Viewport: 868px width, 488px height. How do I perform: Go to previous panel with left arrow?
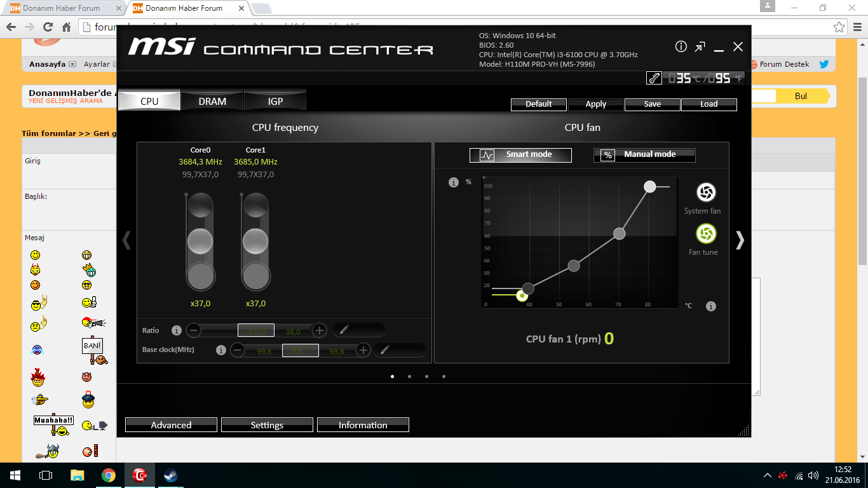pyautogui.click(x=126, y=240)
